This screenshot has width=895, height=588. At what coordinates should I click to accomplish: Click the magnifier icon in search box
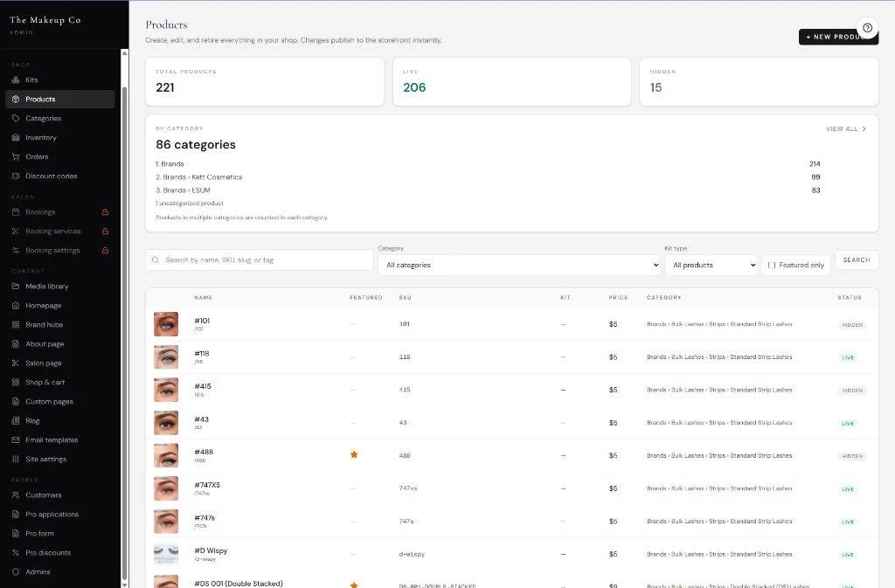[156, 260]
